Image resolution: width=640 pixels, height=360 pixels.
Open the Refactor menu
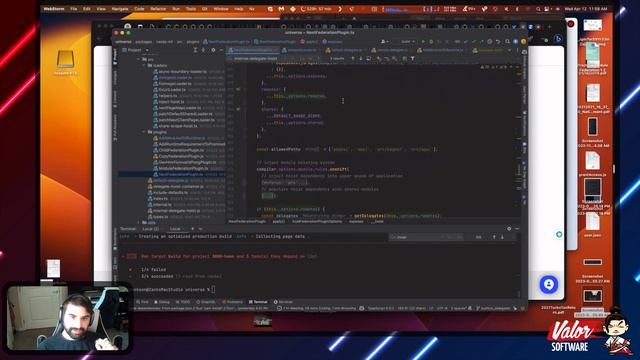(158, 9)
